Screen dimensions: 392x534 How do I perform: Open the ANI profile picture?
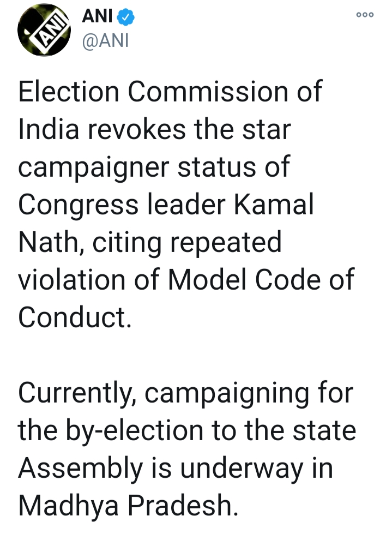coord(44,29)
